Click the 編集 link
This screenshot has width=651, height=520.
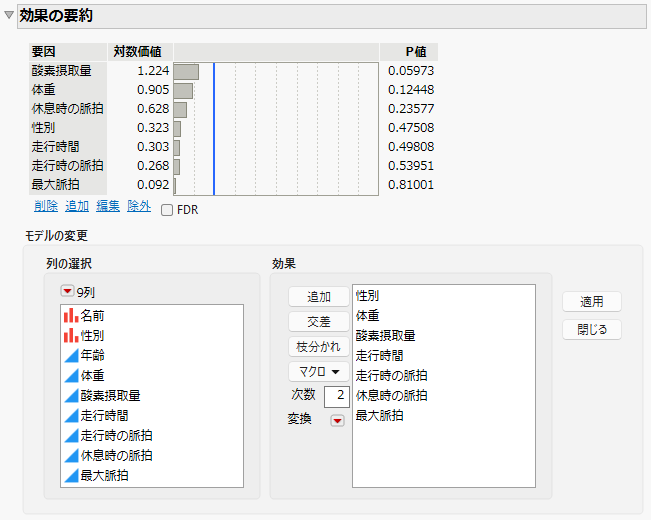[108, 206]
